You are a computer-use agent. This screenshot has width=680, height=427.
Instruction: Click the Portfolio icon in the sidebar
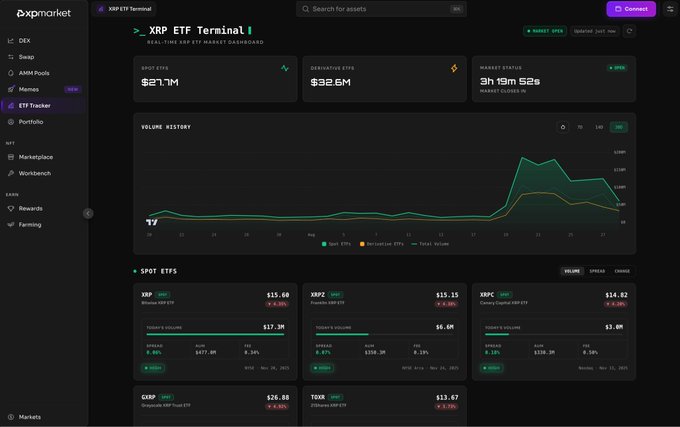click(x=11, y=122)
